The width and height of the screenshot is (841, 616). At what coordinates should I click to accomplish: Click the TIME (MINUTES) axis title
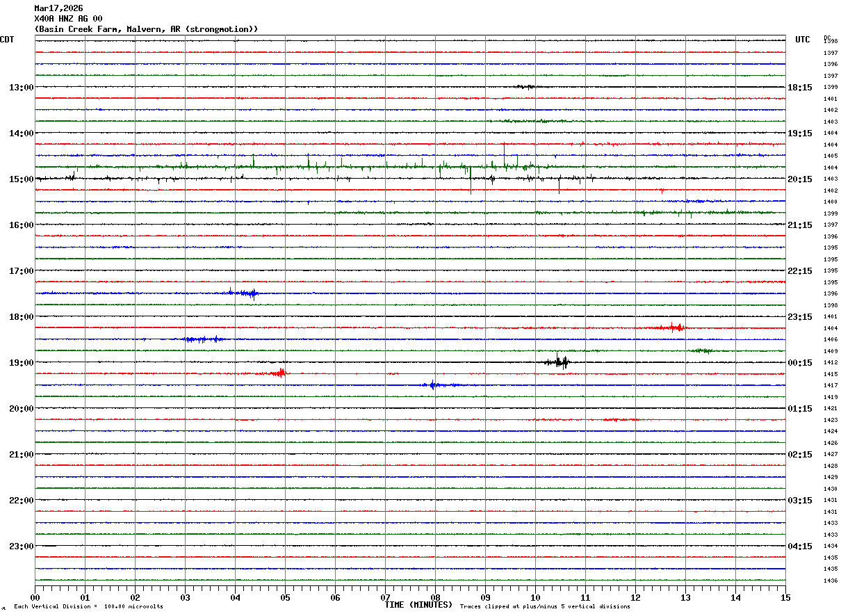[x=418, y=604]
